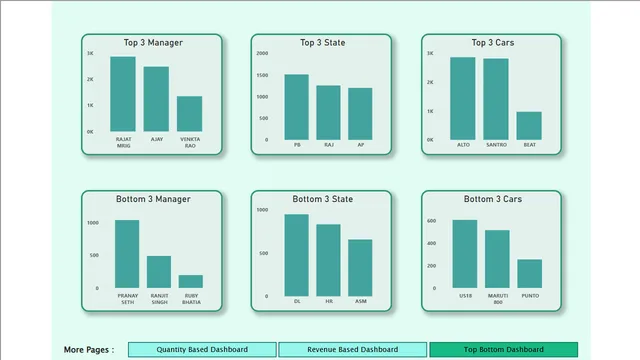The width and height of the screenshot is (640, 360).
Task: Click the Top 3 Cars chart title
Action: click(493, 42)
